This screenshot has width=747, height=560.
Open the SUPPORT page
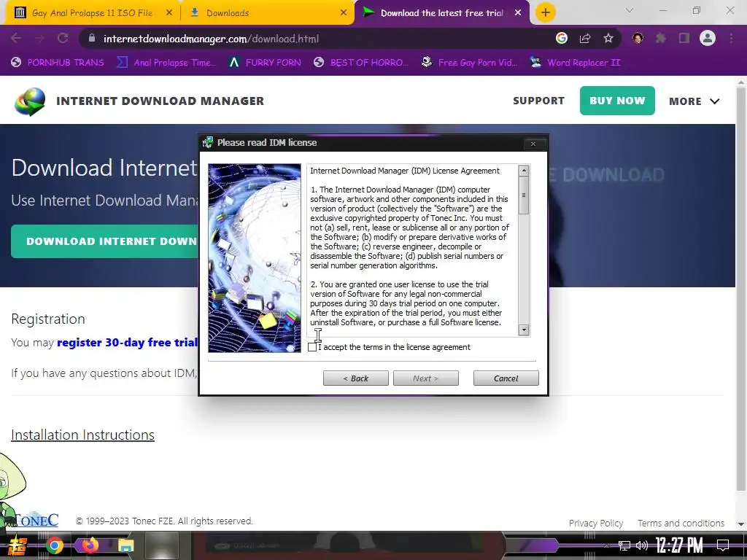[x=539, y=101]
